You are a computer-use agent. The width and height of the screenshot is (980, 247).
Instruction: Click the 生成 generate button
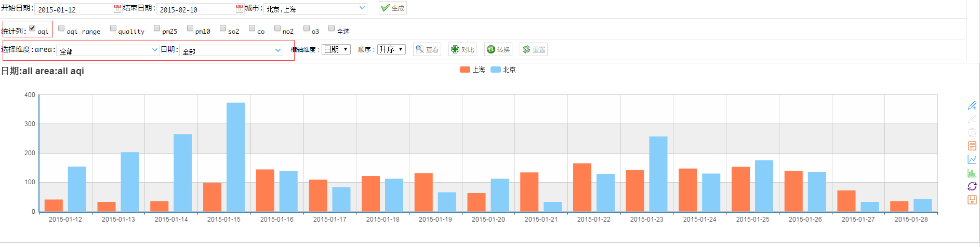pyautogui.click(x=392, y=8)
